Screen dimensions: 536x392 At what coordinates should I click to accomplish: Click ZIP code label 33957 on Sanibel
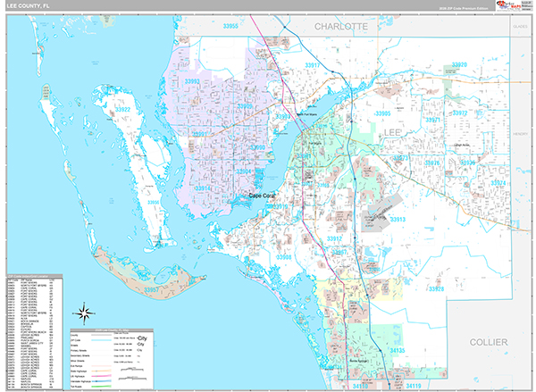coord(151,290)
